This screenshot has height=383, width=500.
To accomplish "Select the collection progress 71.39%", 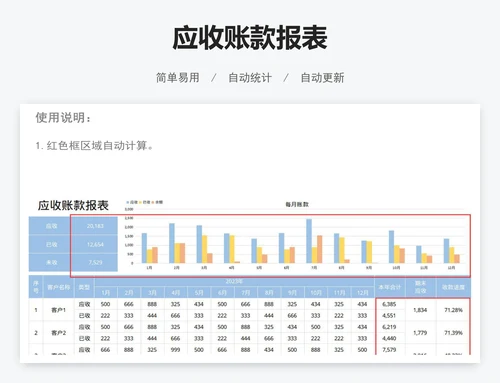I will [x=453, y=333].
